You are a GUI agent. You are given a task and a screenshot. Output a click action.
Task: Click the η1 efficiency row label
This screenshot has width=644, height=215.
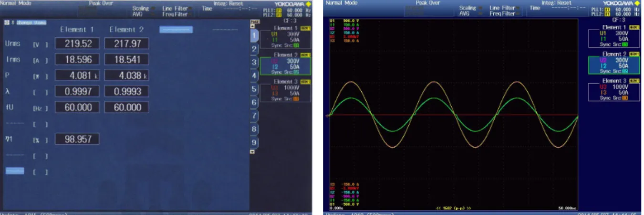pos(9,140)
